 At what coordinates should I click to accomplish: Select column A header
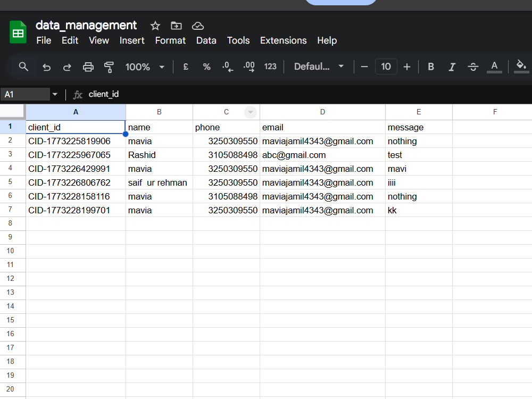[x=76, y=112]
